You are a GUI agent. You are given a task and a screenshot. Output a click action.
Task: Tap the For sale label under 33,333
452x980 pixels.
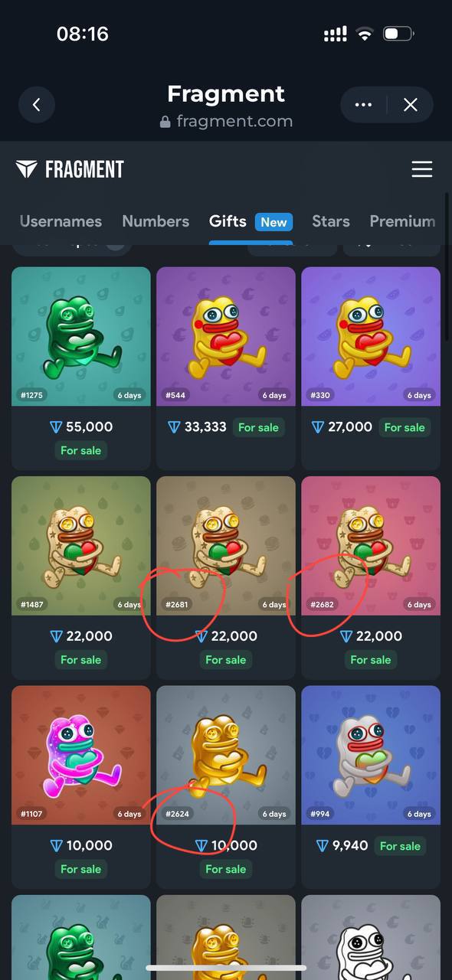[x=258, y=427]
